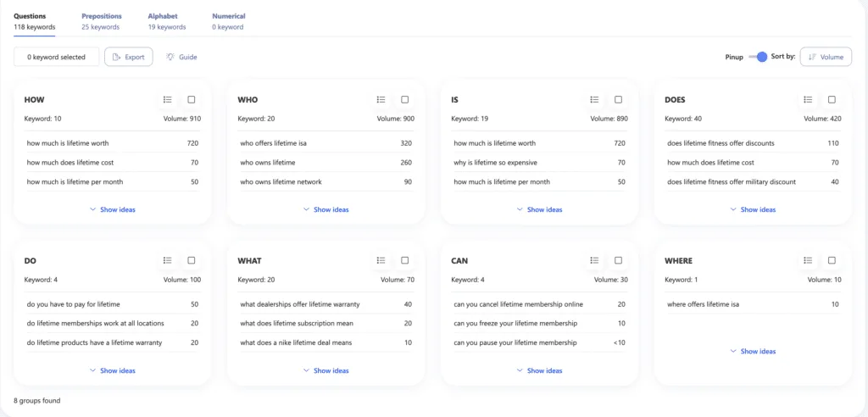Screen dimensions: 868x417
Task: Click keyword 'who owns lifetime network'
Action: tap(281, 181)
